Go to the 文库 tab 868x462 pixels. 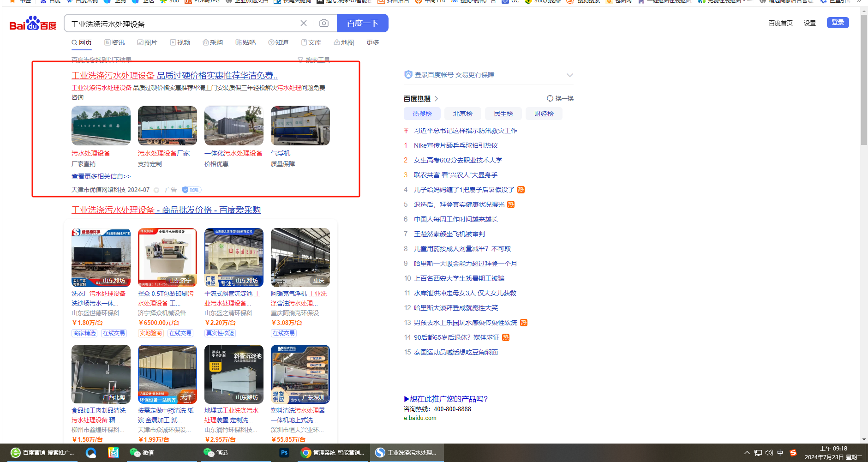(311, 42)
